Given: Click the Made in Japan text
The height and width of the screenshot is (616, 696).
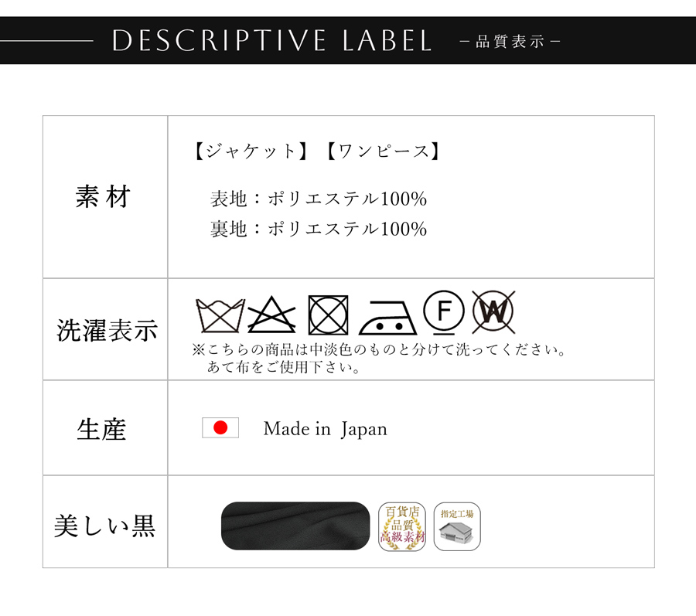Looking at the screenshot, I should (326, 429).
